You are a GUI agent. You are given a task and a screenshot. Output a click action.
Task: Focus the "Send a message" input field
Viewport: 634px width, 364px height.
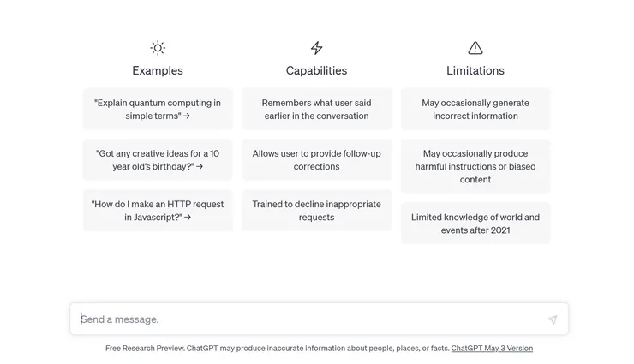[x=308, y=319]
